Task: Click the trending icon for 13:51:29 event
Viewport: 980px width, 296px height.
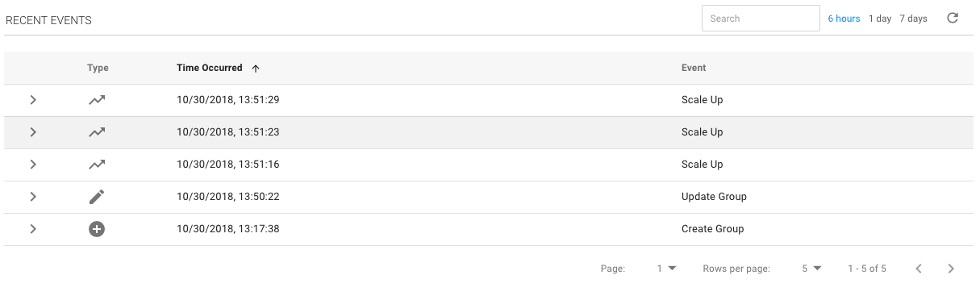Action: pos(97,100)
